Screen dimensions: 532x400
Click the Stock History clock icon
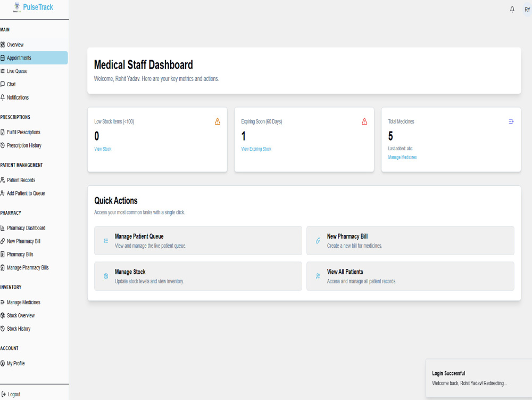[x=3, y=329]
